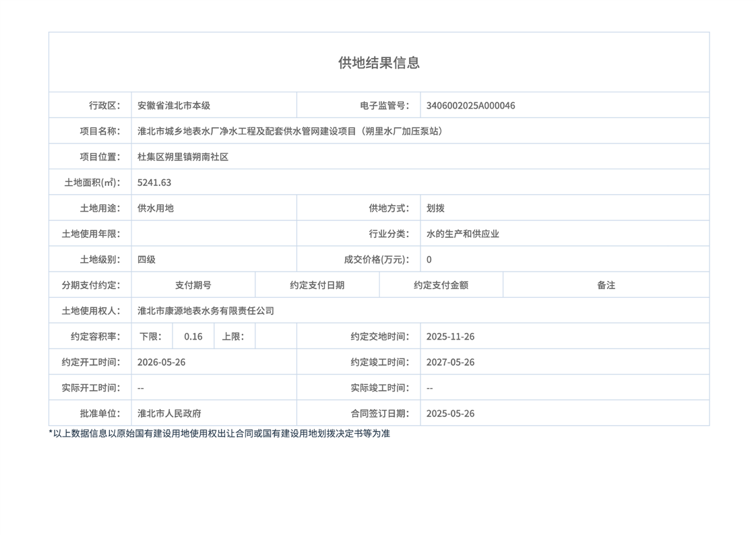Click the label 约定开工时间
Image resolution: width=756 pixels, height=535 pixels.
pyautogui.click(x=91, y=362)
